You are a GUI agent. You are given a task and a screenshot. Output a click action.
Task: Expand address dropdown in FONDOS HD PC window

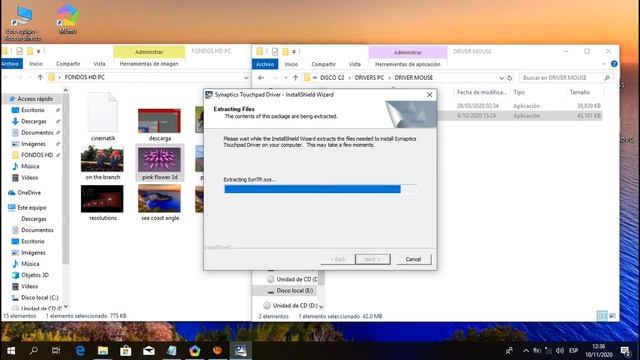point(246,77)
